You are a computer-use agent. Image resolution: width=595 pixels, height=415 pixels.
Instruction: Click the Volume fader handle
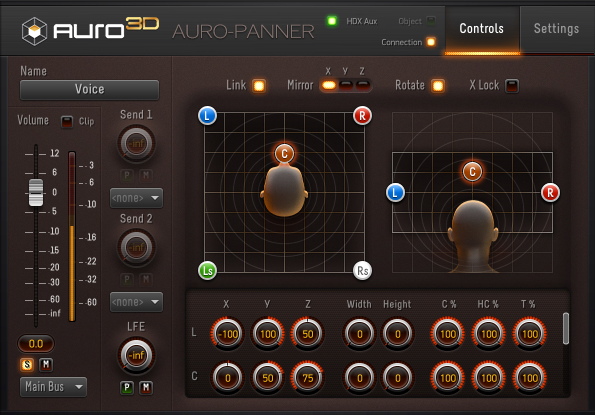coord(36,192)
